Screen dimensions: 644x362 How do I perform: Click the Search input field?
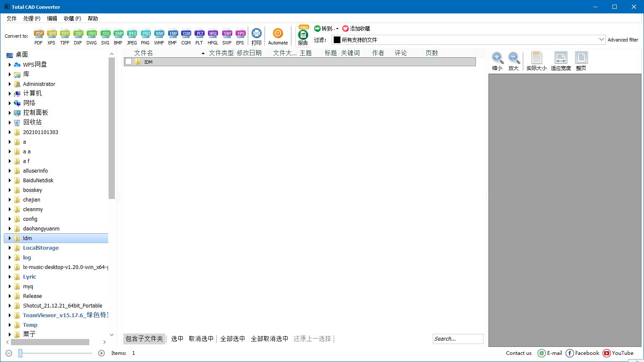[x=457, y=339]
